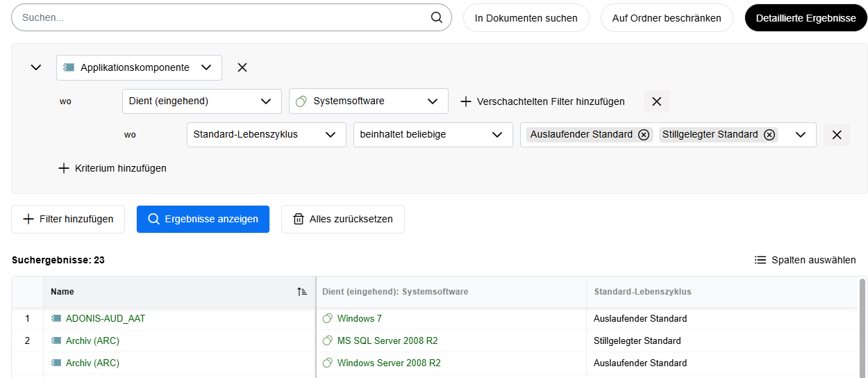Open the Systemsoftware target dropdown
Viewport: 868px width, 378px height.
point(368,101)
